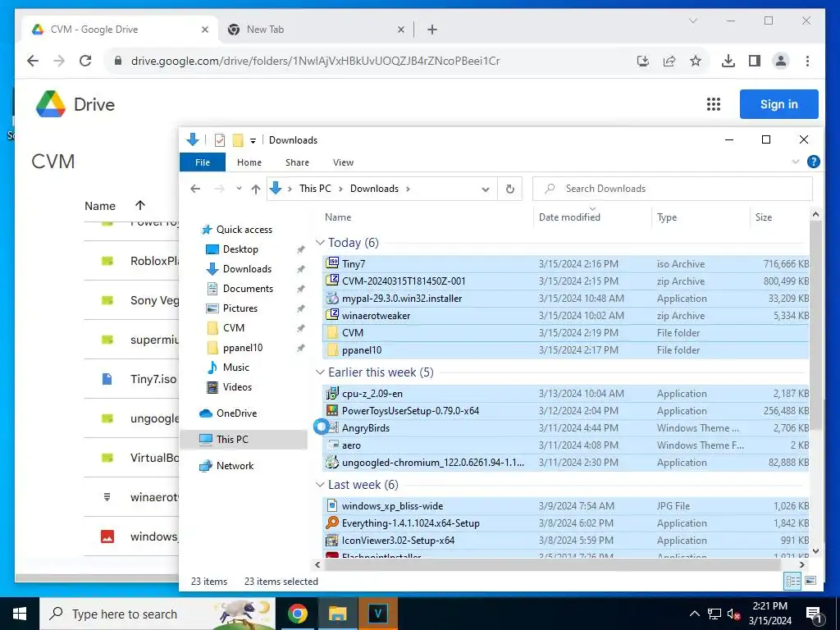
Task: Toggle the Chrome side panel icon
Action: click(755, 61)
